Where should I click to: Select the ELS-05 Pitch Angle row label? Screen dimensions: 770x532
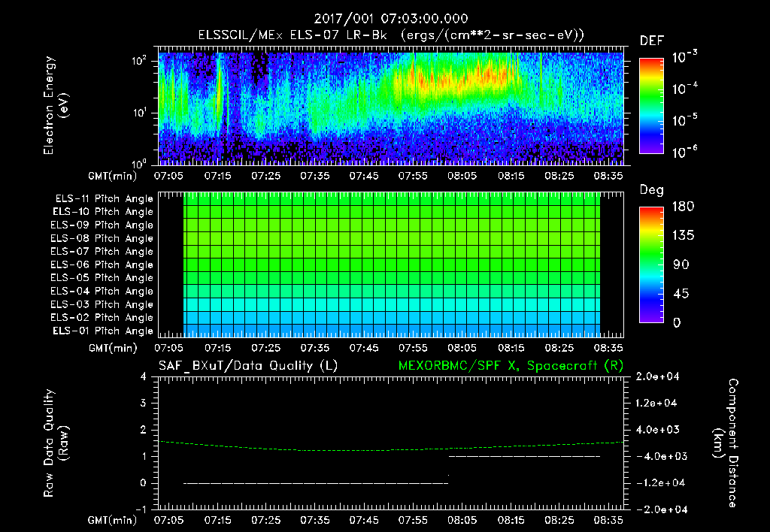(102, 278)
